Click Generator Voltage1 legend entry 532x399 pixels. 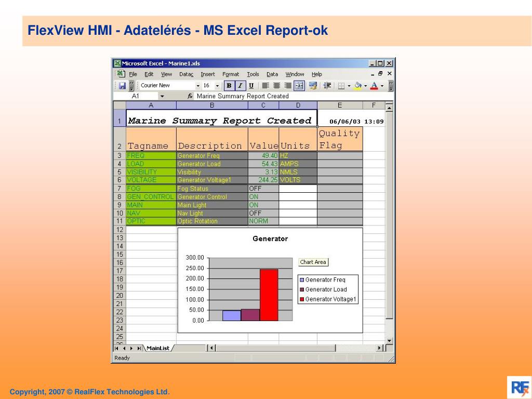click(328, 299)
